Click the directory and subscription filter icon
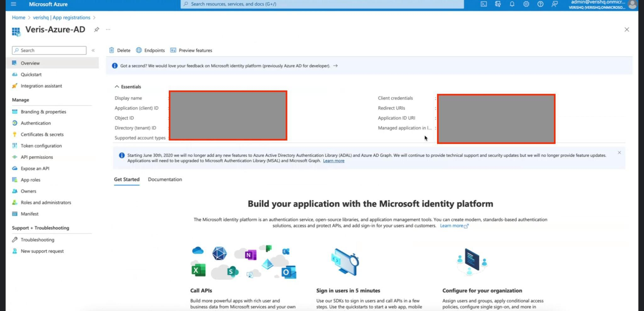644x311 pixels. click(x=498, y=4)
